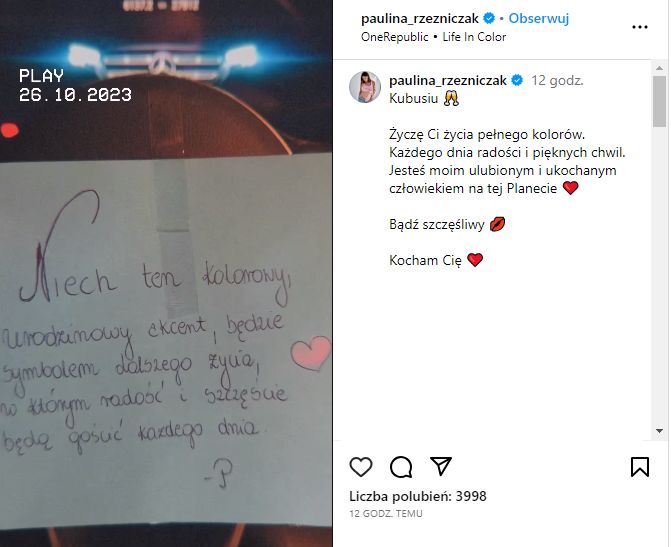Image resolution: width=671 pixels, height=547 pixels.
Task: Like the post with the heart icon
Action: click(361, 467)
